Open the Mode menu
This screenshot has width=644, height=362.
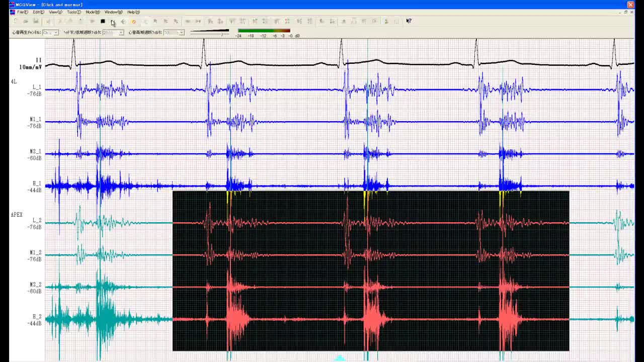(x=93, y=12)
